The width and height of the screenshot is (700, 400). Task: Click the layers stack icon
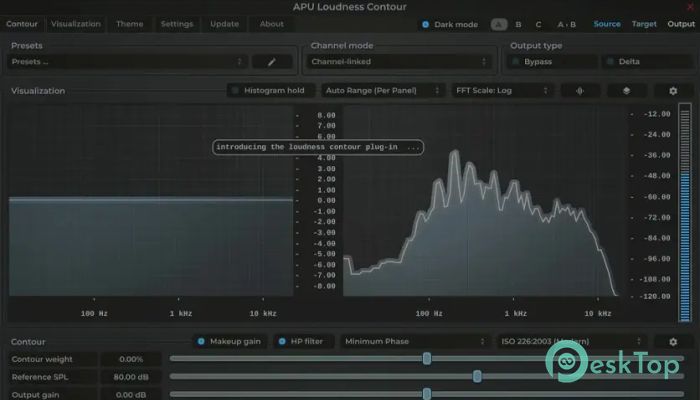coord(626,91)
